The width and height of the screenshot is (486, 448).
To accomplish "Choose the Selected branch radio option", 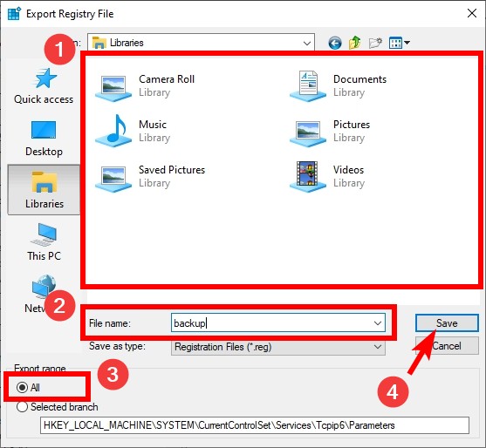I will 58,407.
